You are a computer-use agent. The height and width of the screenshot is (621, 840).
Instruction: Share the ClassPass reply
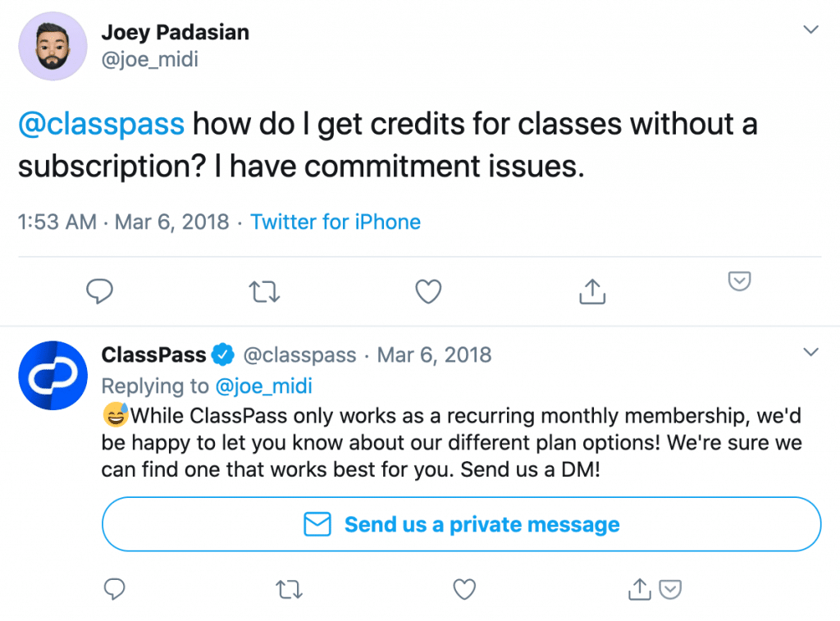pyautogui.click(x=640, y=588)
